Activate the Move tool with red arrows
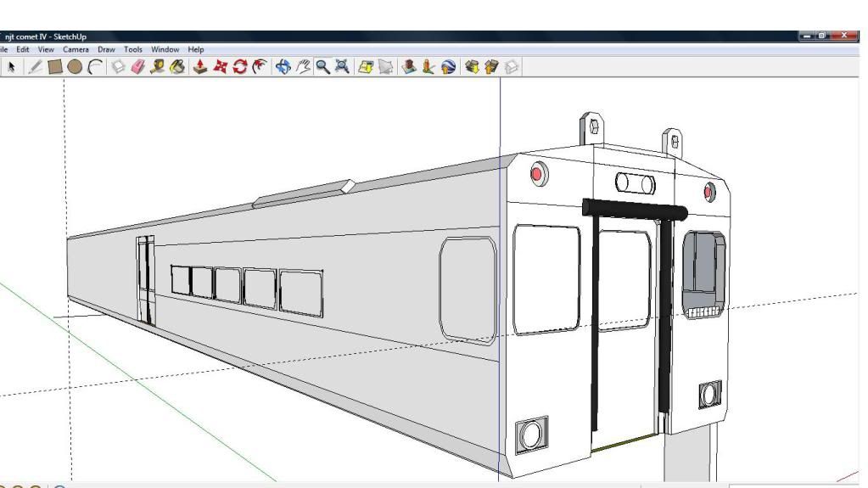The image size is (868, 488). coord(221,66)
